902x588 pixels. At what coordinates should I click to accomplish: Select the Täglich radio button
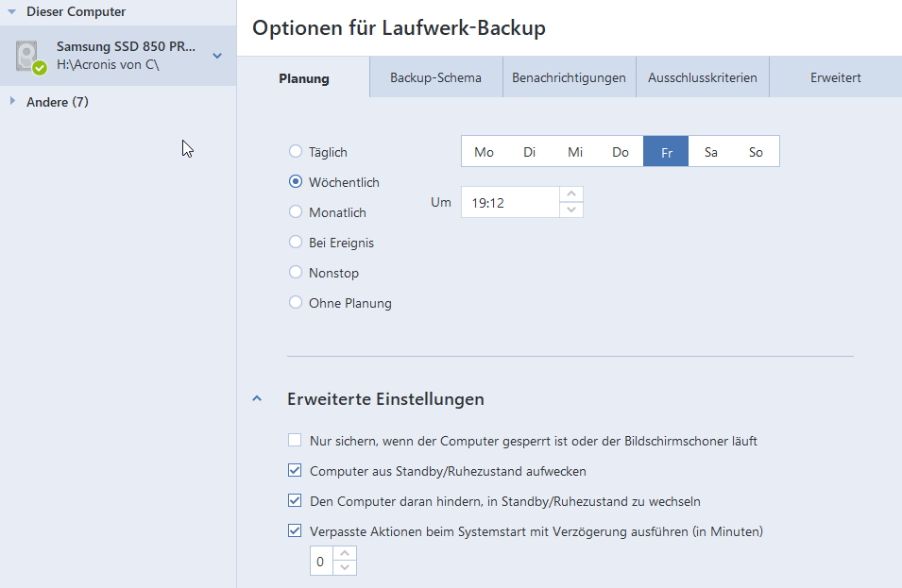pyautogui.click(x=296, y=152)
